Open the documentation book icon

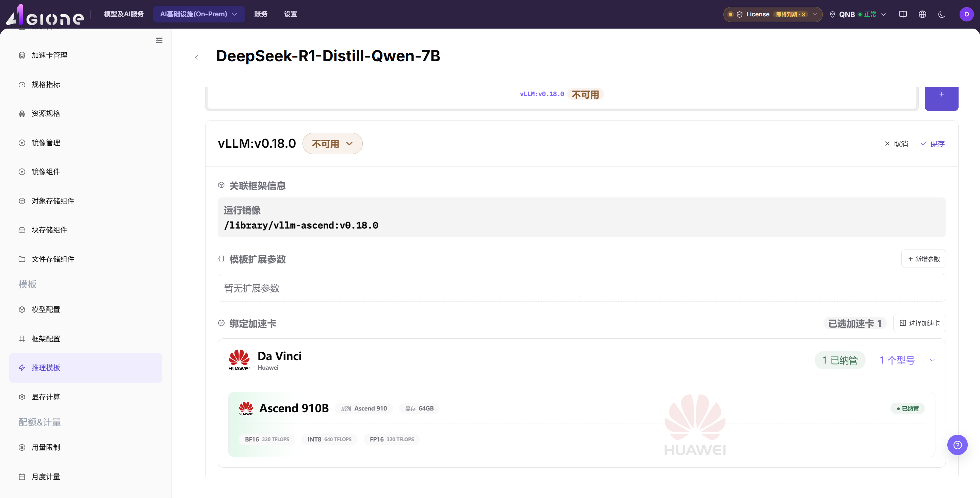903,14
